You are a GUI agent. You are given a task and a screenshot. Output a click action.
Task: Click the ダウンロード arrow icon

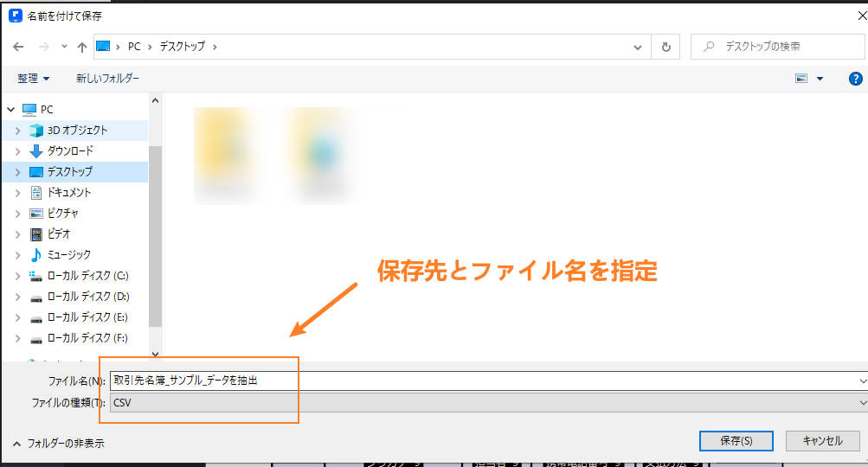coord(36,151)
